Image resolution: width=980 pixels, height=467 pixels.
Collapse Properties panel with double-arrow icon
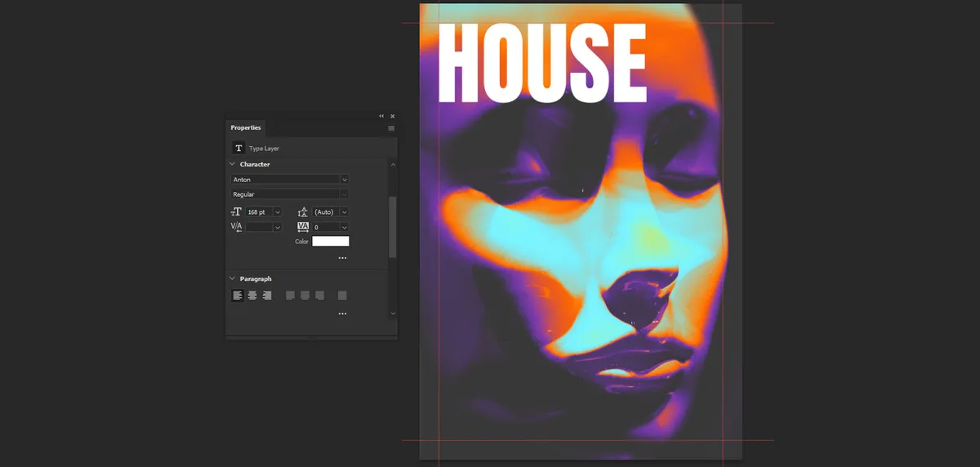click(381, 116)
